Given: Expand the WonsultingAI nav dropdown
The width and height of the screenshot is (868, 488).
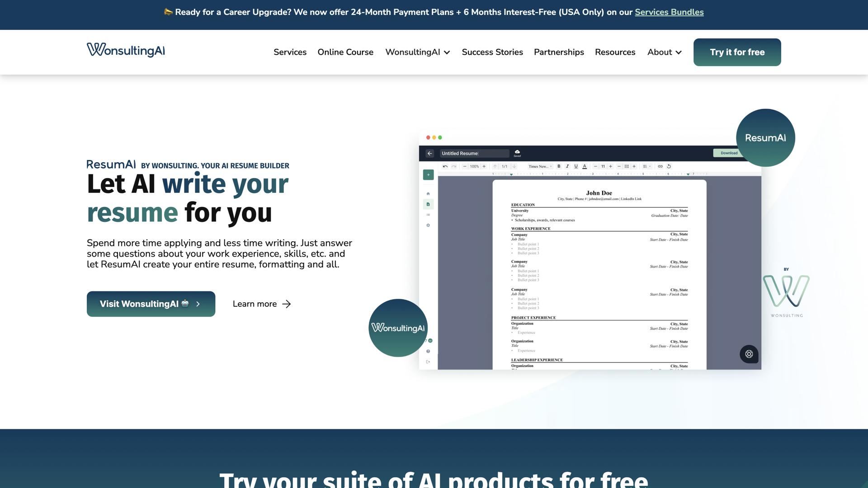Looking at the screenshot, I should pos(417,52).
